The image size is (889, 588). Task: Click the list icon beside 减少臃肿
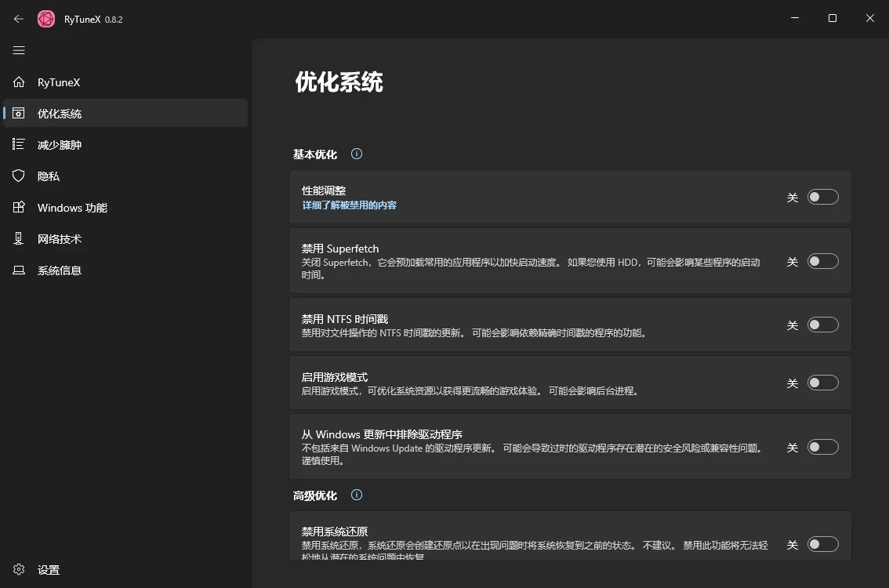[19, 144]
